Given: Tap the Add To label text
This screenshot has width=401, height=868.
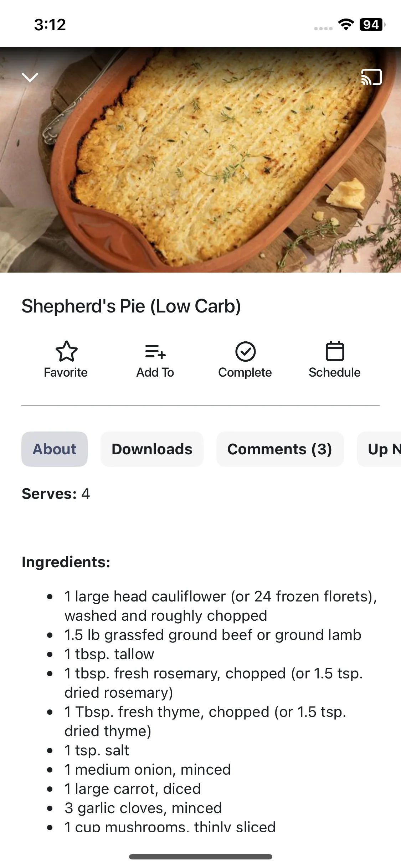Looking at the screenshot, I should click(x=155, y=372).
